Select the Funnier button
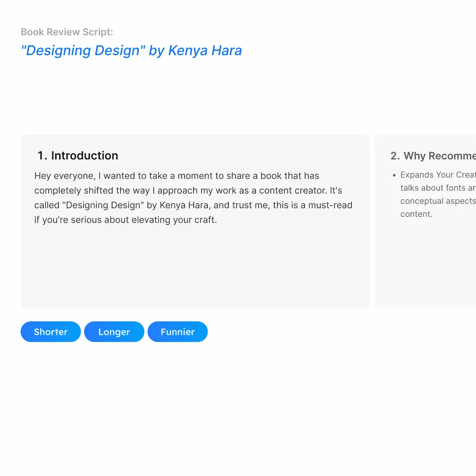The image size is (476, 476). (178, 331)
